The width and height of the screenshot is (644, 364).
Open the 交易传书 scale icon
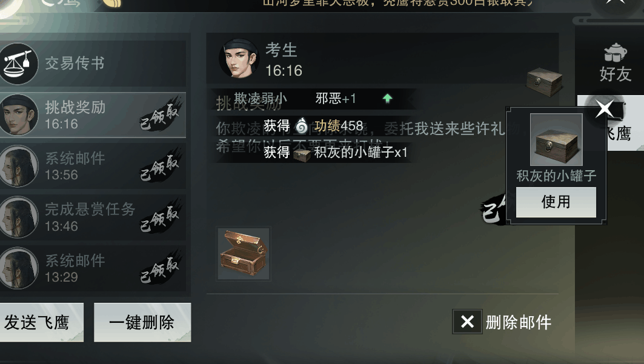tap(18, 64)
